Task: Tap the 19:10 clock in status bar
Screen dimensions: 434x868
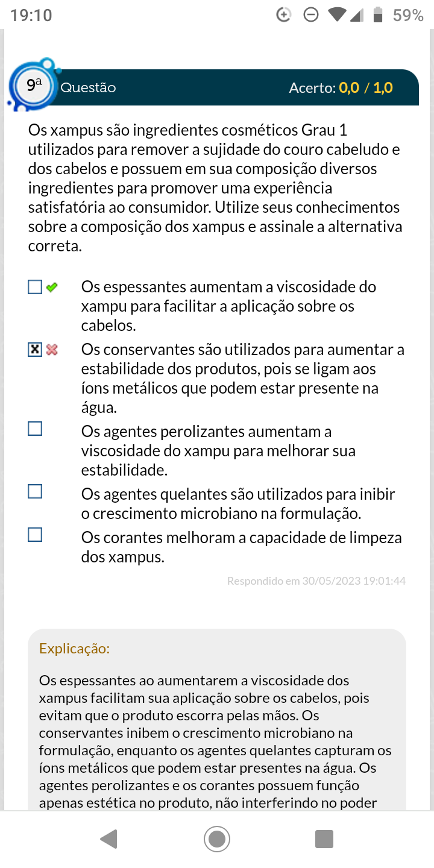Action: click(31, 15)
